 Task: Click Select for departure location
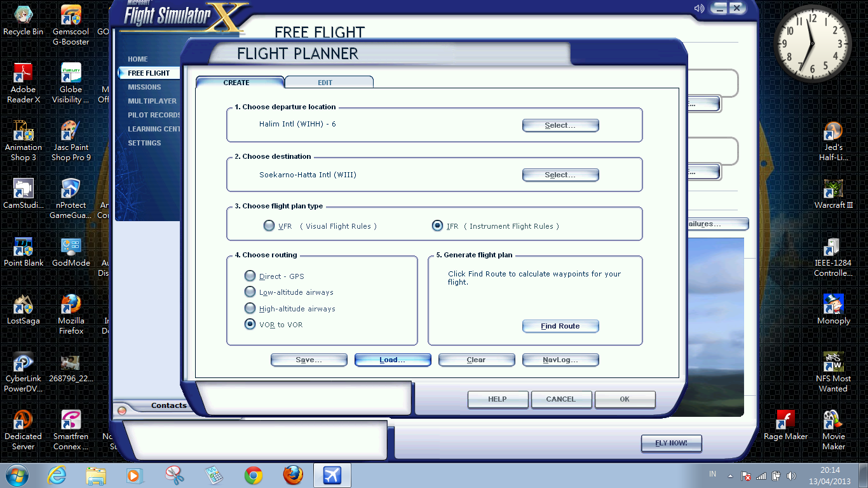click(x=560, y=126)
